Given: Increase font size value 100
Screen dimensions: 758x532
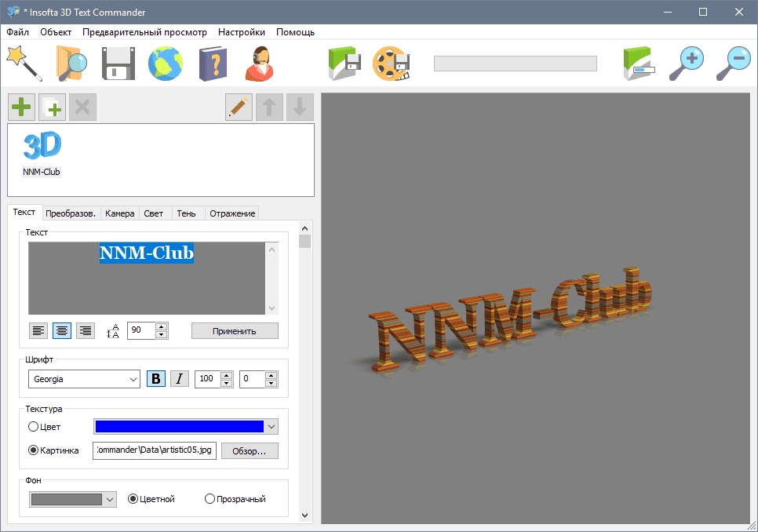Looking at the screenshot, I should 226,375.
